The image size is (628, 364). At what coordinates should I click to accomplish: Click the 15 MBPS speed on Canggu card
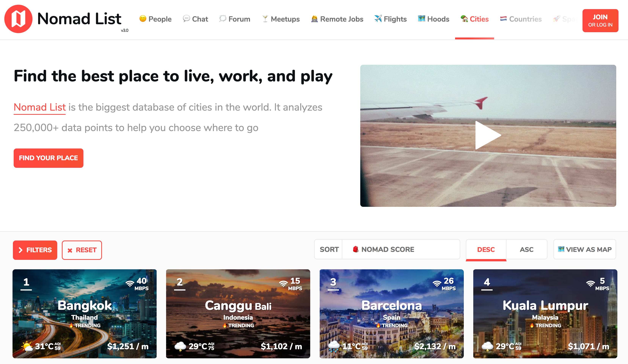(x=295, y=284)
